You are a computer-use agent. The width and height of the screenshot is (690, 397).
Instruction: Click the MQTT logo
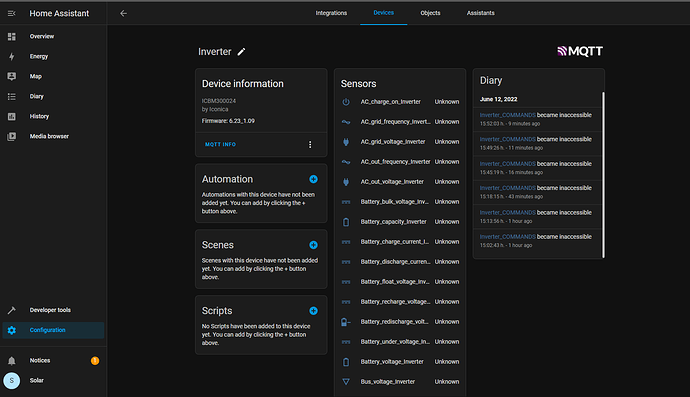tap(580, 51)
